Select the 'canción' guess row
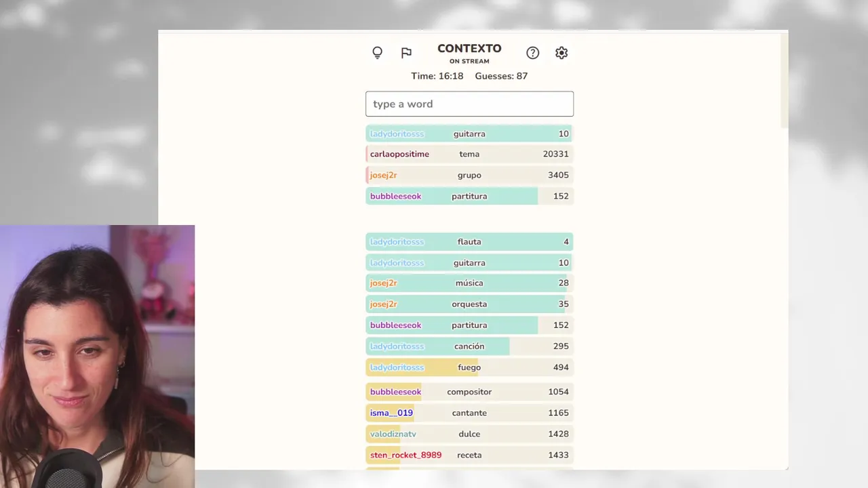Screen dimensions: 868x488 pyautogui.click(x=469, y=346)
